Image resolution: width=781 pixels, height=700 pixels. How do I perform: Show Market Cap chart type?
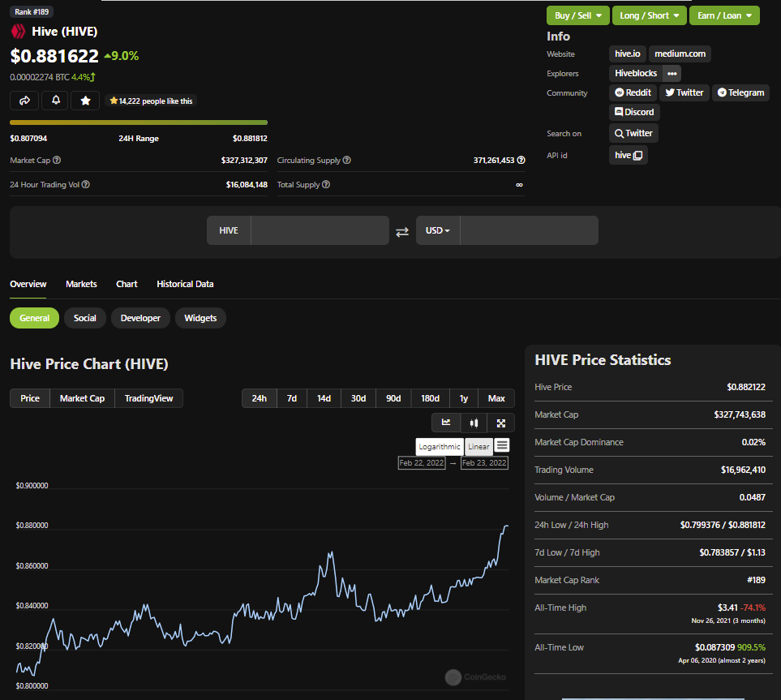[x=82, y=398]
